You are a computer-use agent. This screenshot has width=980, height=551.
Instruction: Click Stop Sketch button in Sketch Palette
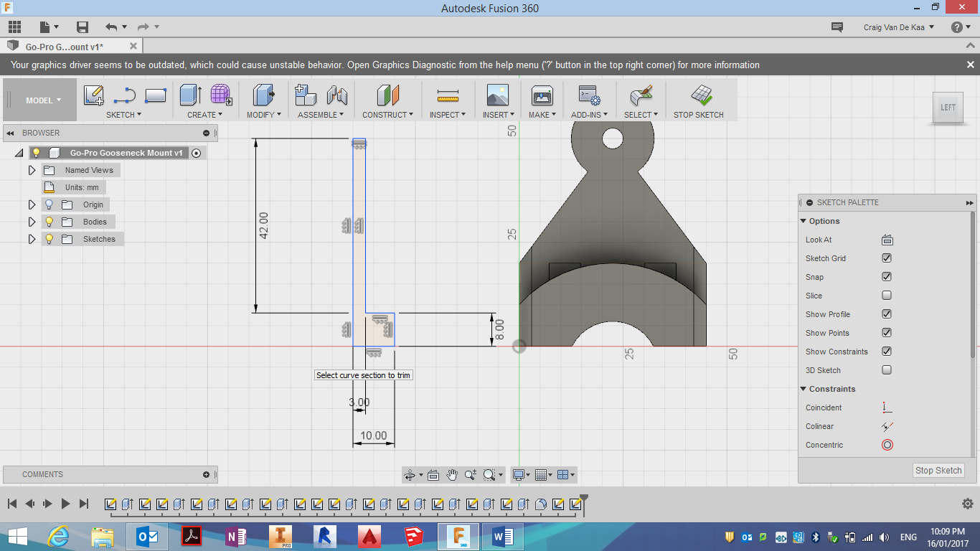click(938, 471)
